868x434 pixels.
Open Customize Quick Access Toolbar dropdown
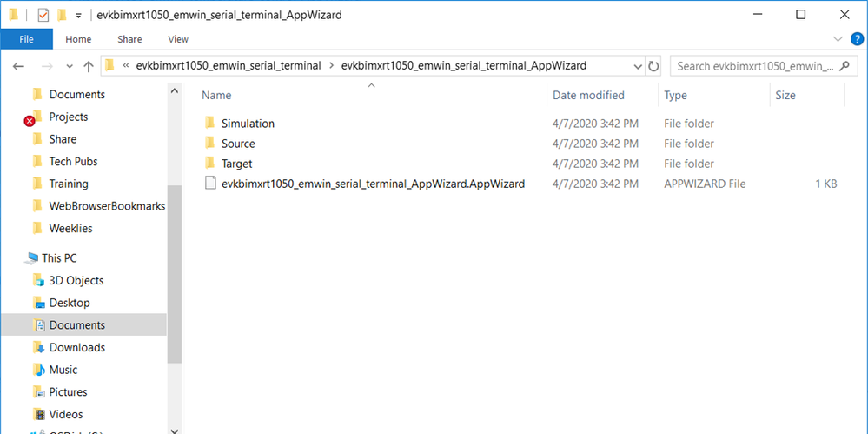tap(78, 16)
